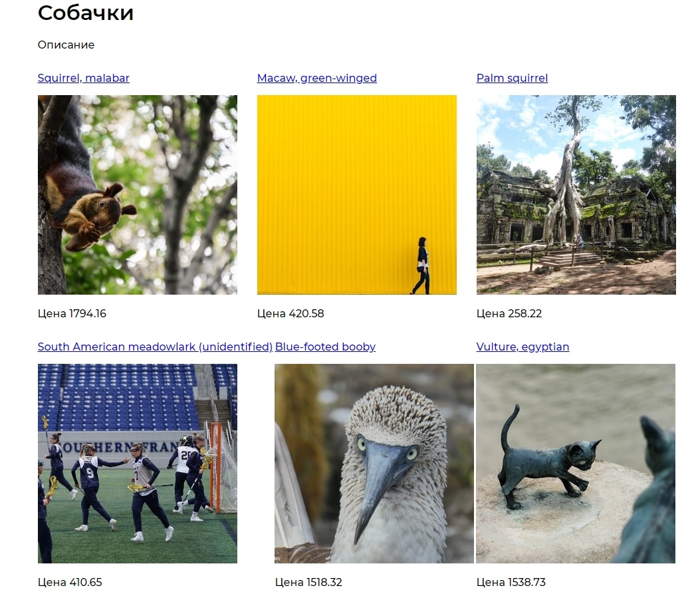Click the Собачки page heading
Screen dimensions: 700x598
(86, 13)
